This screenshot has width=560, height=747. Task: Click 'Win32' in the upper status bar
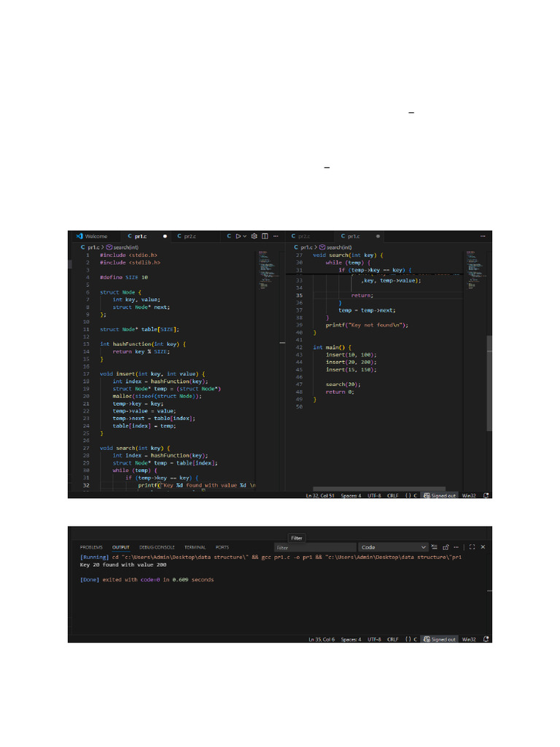tap(469, 495)
